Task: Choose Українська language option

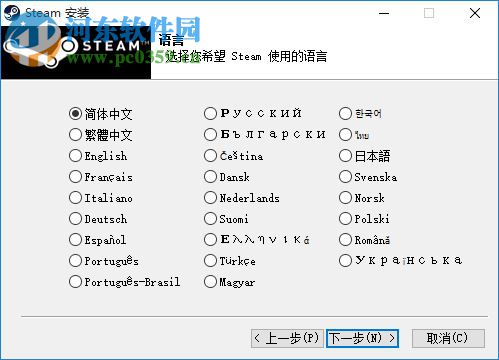Action: coord(345,261)
